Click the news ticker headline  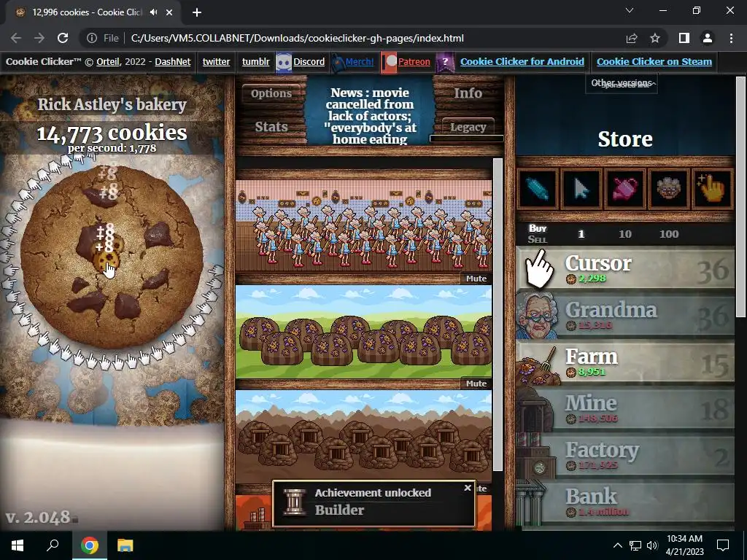point(370,116)
